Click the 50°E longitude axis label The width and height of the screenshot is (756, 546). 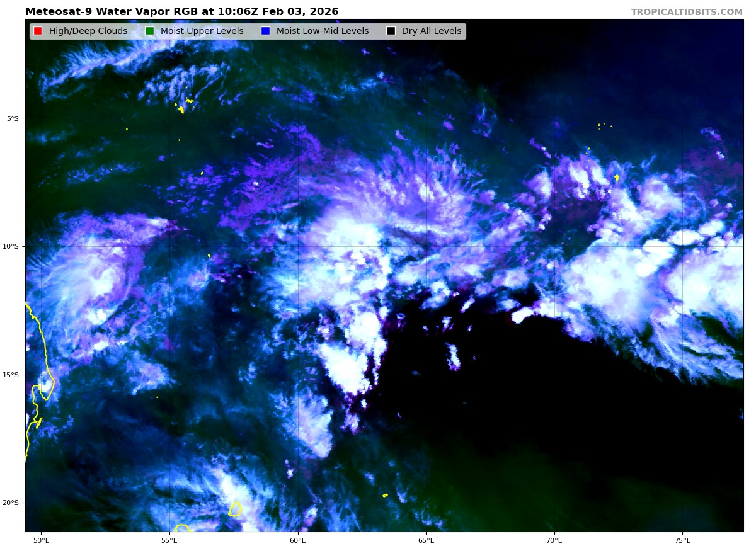pos(41,540)
